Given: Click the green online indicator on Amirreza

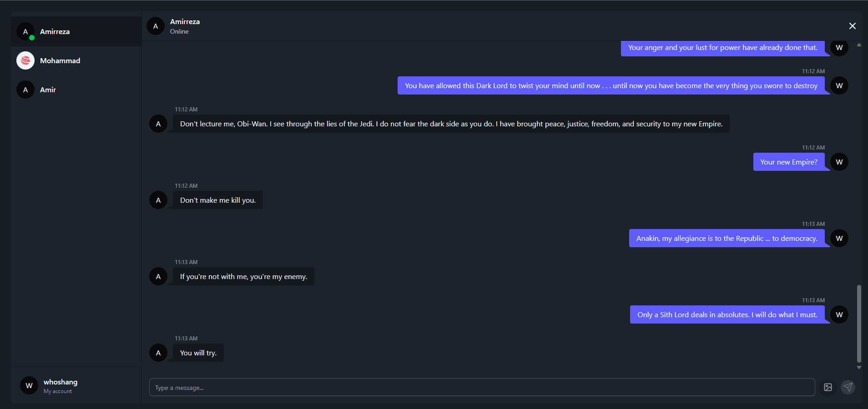Looking at the screenshot, I should (x=31, y=38).
